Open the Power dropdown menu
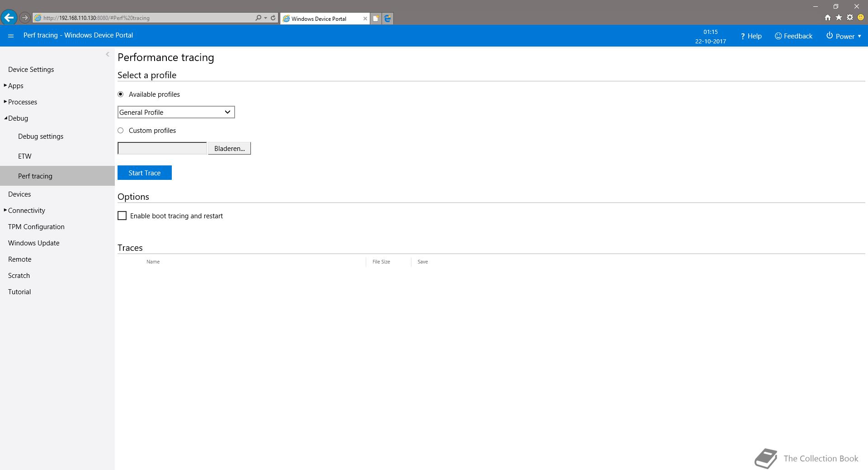Image resolution: width=868 pixels, height=470 pixels. [x=844, y=36]
